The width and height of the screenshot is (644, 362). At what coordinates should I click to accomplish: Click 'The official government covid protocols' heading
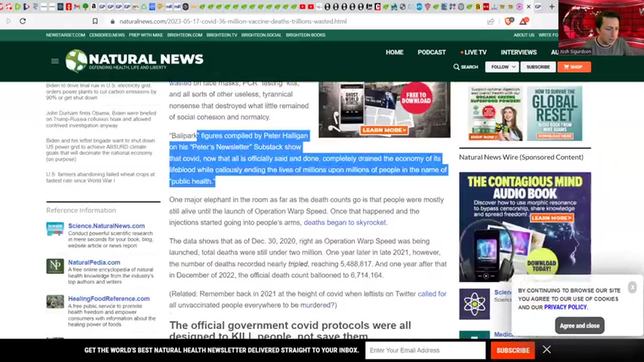pos(290,331)
